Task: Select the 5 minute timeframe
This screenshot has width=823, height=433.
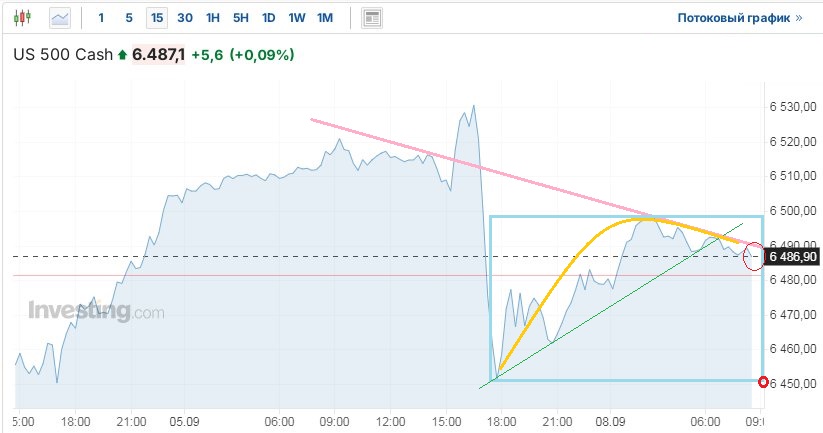Action: click(x=129, y=18)
